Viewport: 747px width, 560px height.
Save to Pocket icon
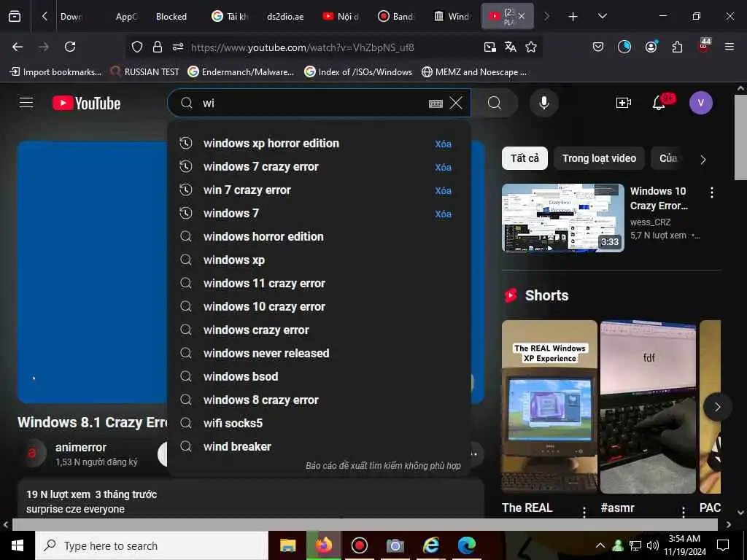(598, 47)
